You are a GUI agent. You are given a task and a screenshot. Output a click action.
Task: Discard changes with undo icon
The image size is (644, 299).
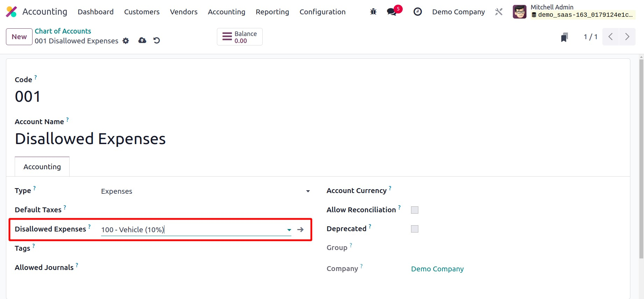click(x=157, y=41)
